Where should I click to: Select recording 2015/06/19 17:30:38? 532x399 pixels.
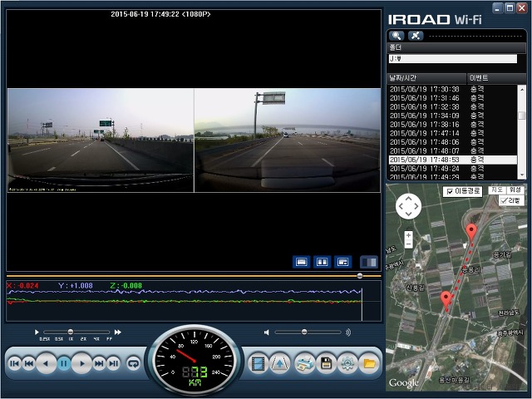coord(452,89)
